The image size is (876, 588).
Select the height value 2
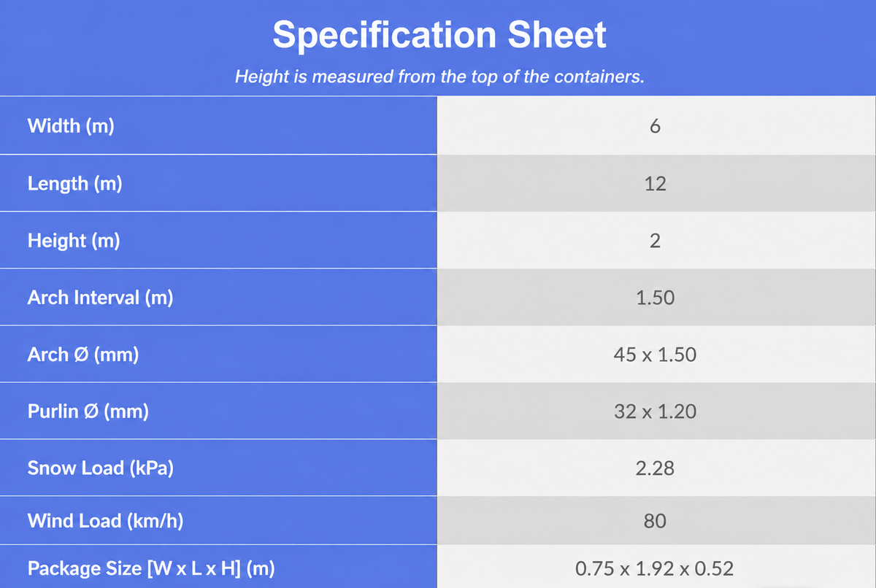(655, 241)
